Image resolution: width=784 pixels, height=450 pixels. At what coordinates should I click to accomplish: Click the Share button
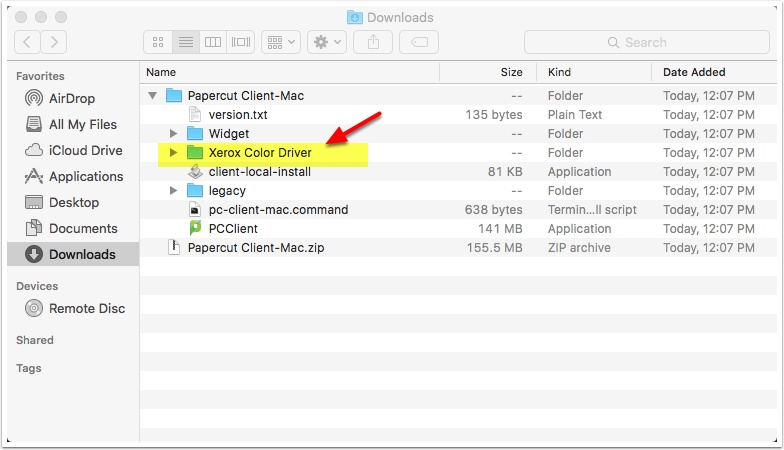(373, 42)
